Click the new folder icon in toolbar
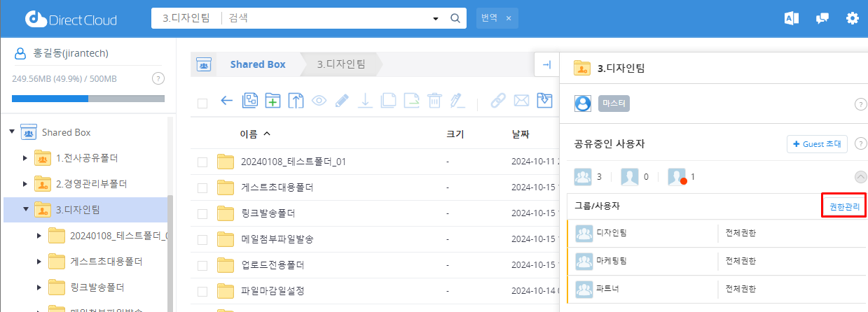868x312 pixels. [273, 101]
